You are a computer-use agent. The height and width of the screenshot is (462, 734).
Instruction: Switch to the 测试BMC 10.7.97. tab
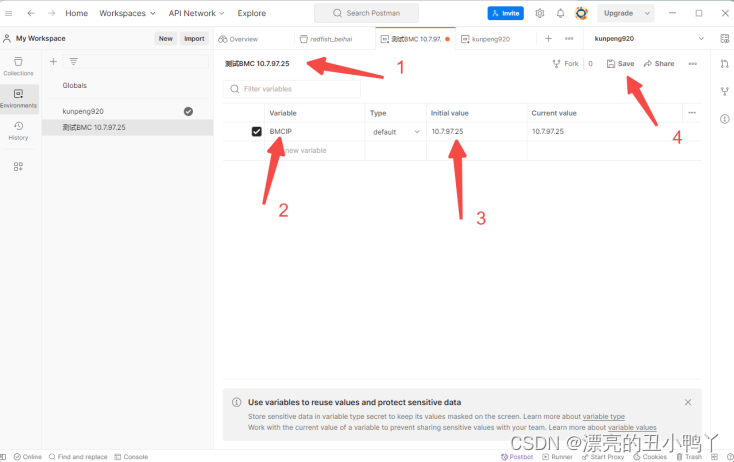(415, 39)
